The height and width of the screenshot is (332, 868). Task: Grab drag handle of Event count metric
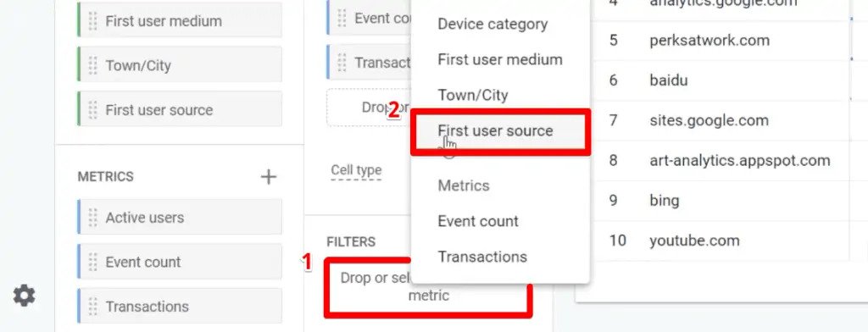pos(93,262)
